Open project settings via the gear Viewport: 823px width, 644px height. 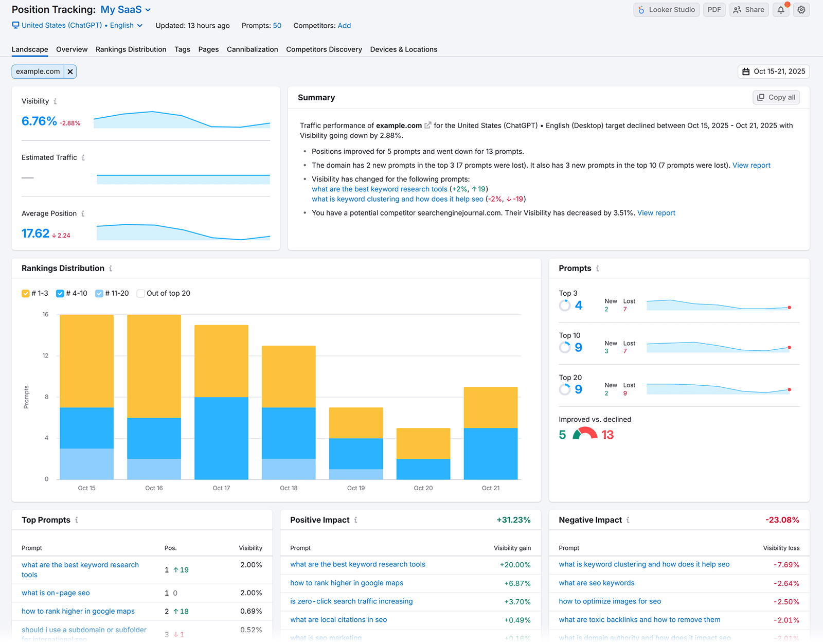(801, 9)
